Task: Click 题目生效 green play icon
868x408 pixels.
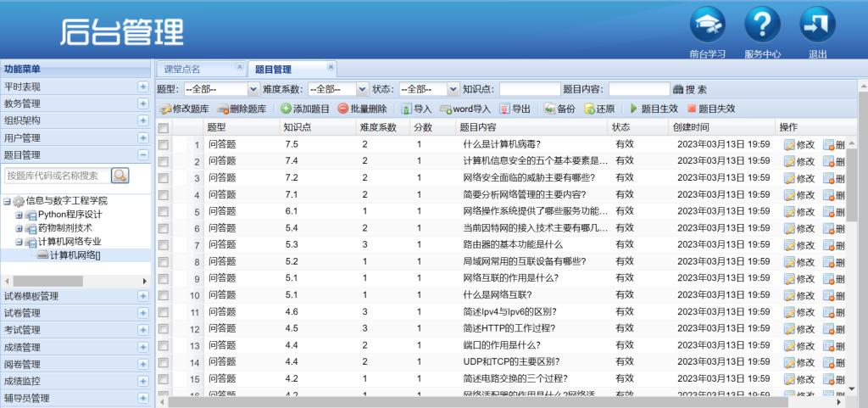Action: (x=633, y=109)
